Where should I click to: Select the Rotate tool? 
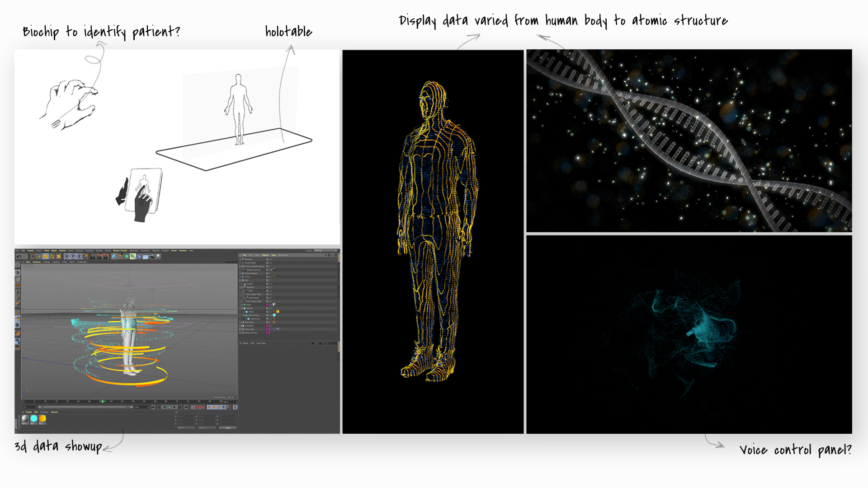pyautogui.click(x=52, y=256)
